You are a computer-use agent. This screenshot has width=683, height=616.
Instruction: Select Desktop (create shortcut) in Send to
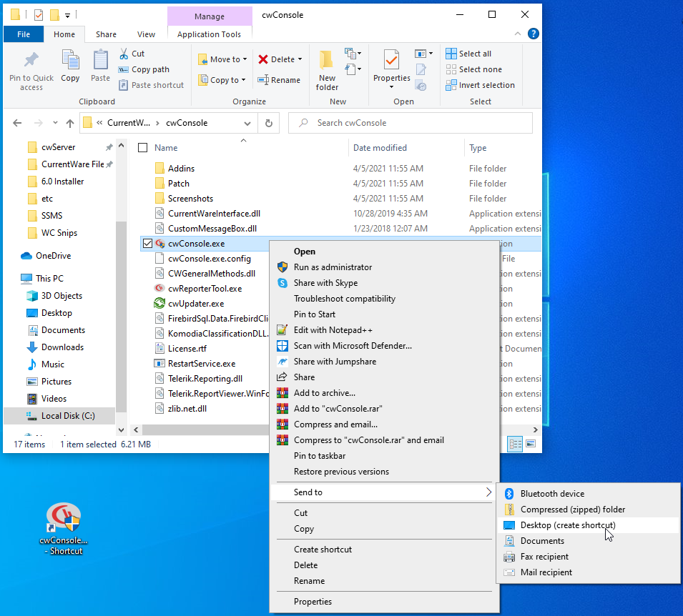(x=588, y=525)
